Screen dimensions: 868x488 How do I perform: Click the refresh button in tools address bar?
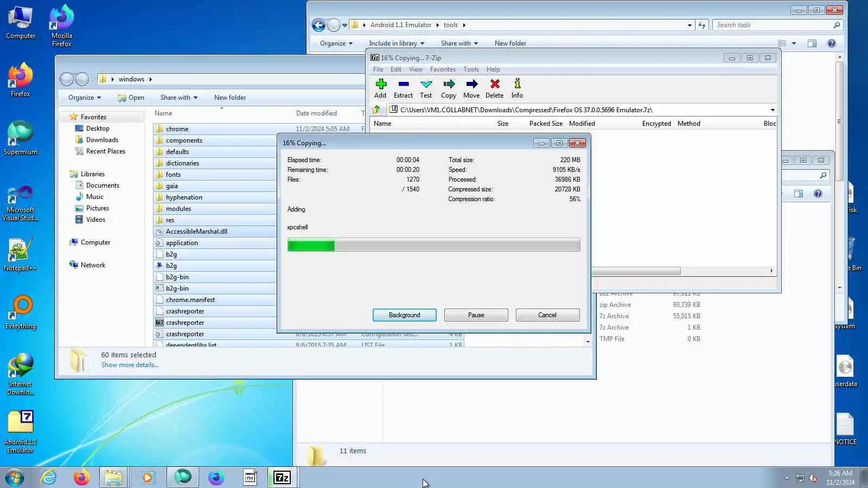point(702,25)
